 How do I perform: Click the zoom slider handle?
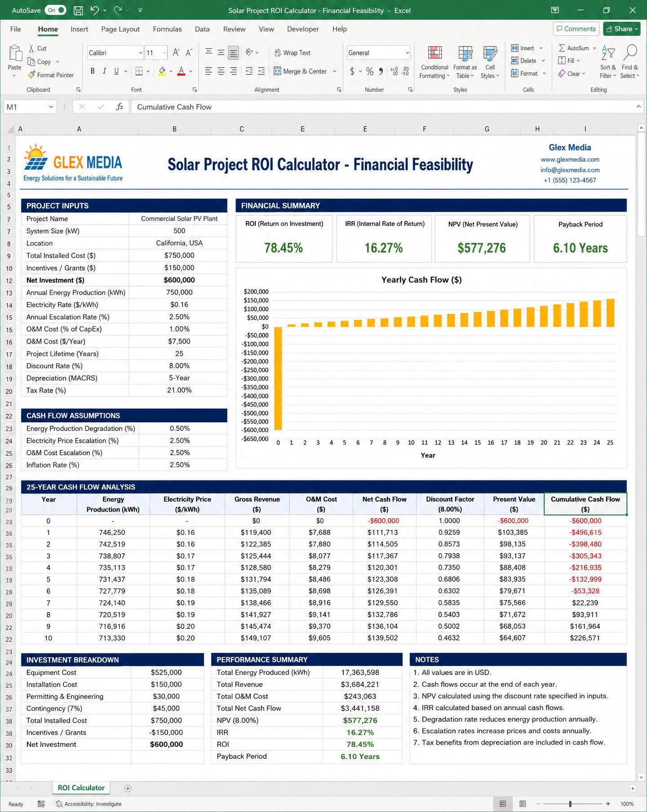[x=570, y=804]
